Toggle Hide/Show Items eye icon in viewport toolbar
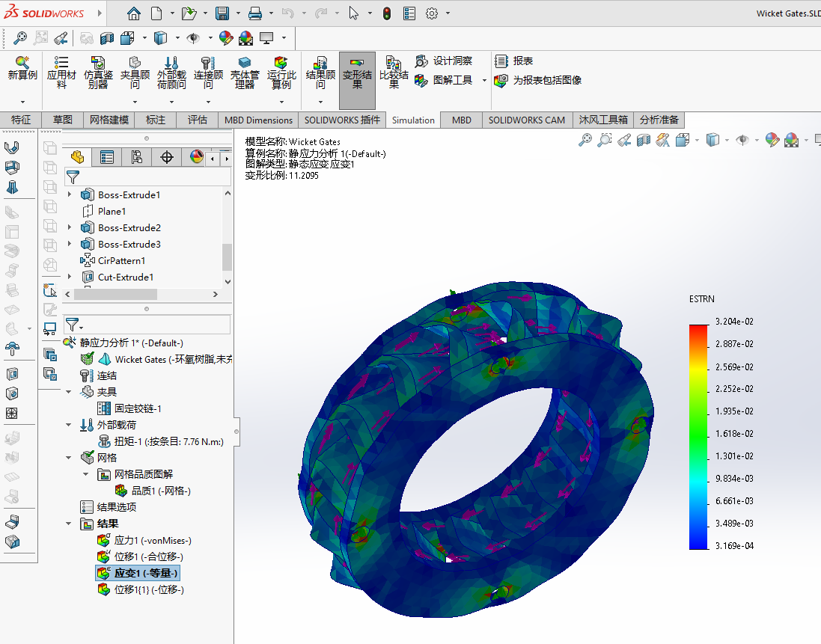The image size is (821, 644). [742, 140]
